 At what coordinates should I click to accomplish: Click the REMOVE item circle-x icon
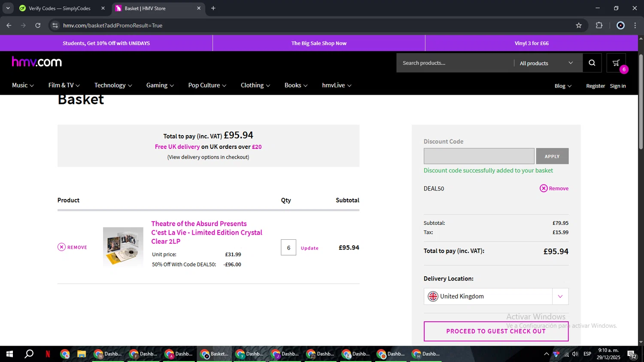pos(61,247)
